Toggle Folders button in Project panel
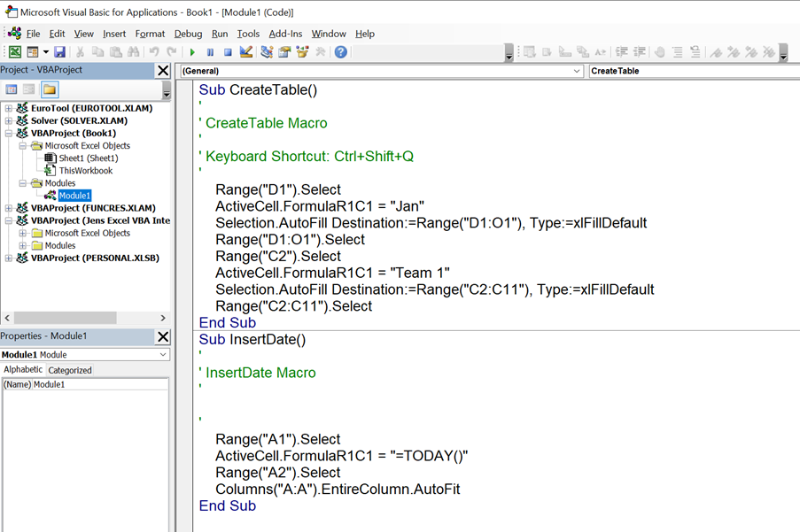Screen dimensions: 800x532 click(50, 89)
